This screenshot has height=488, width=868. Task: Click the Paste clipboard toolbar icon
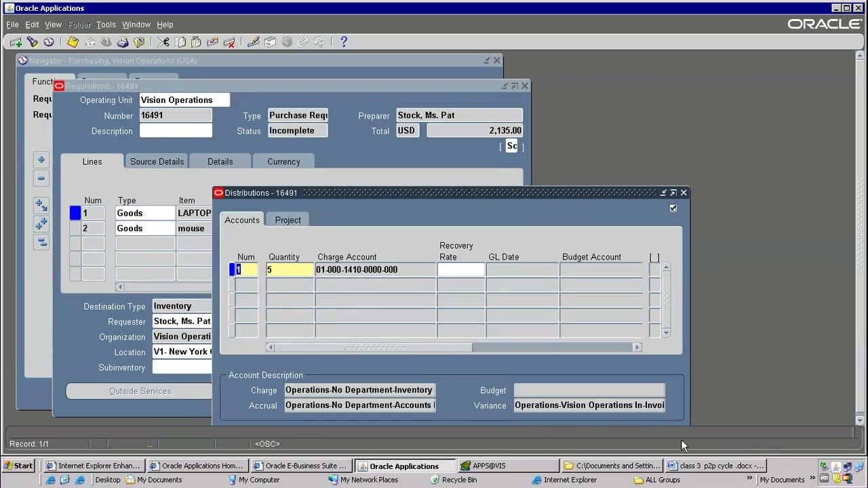(197, 42)
